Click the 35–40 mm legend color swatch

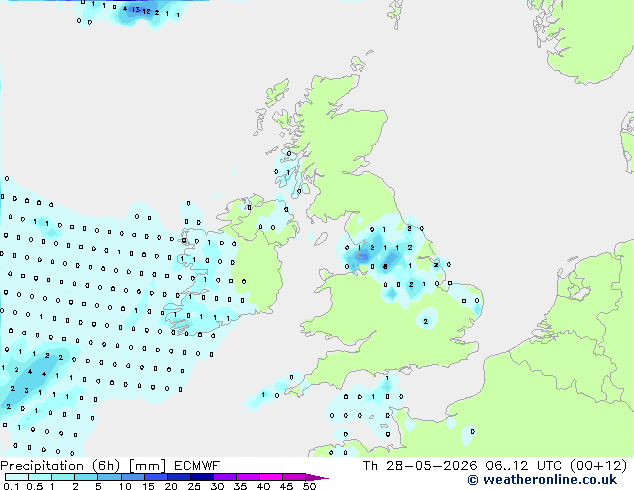(x=248, y=477)
